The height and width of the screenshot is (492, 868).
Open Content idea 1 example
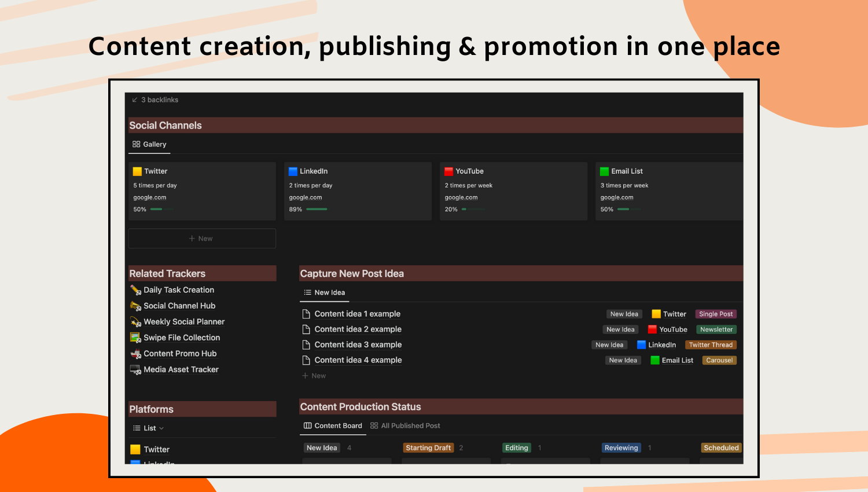point(358,314)
